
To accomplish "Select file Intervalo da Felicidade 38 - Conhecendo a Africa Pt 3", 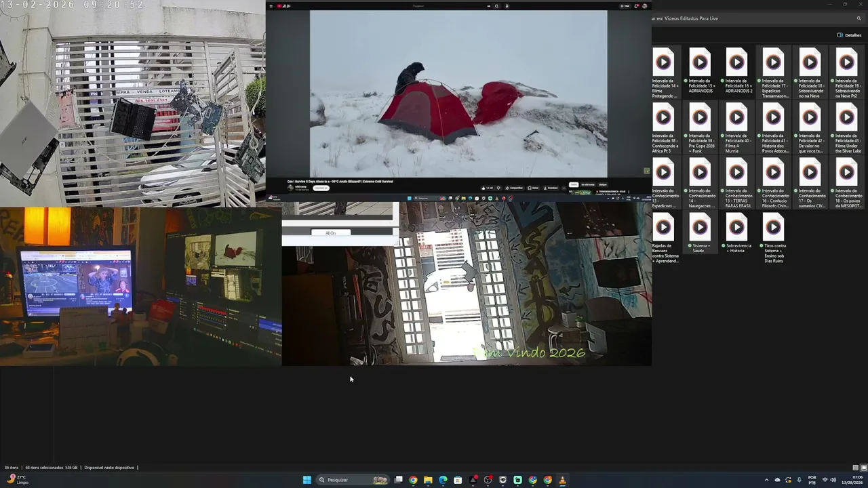I will pos(665,127).
